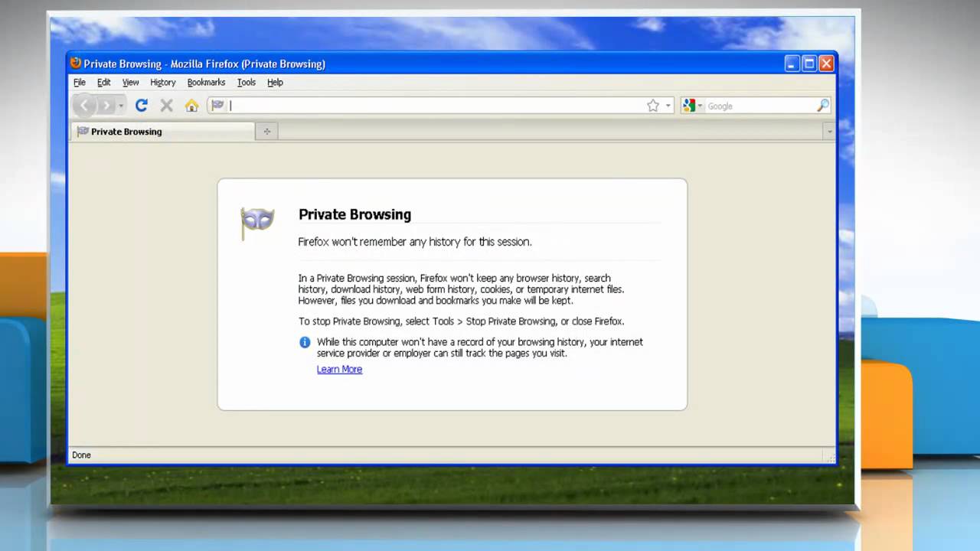The width and height of the screenshot is (980, 551).
Task: Click the Private Browsing mask image
Action: click(x=257, y=222)
